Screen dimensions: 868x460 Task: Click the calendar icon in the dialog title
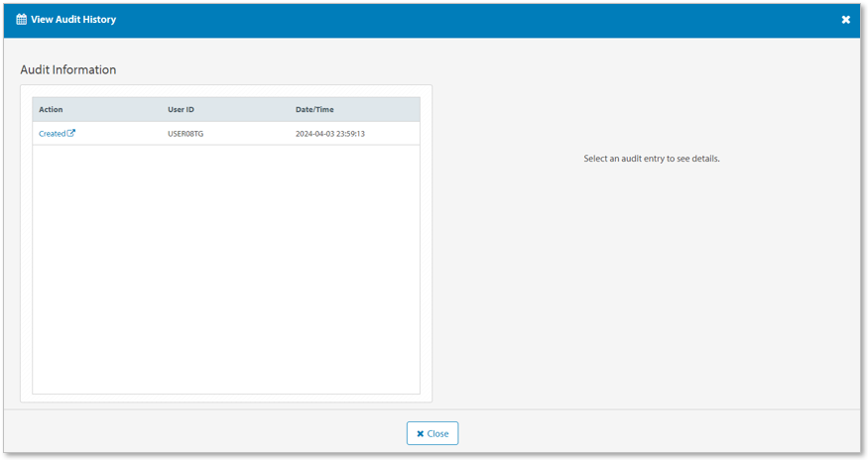21,20
